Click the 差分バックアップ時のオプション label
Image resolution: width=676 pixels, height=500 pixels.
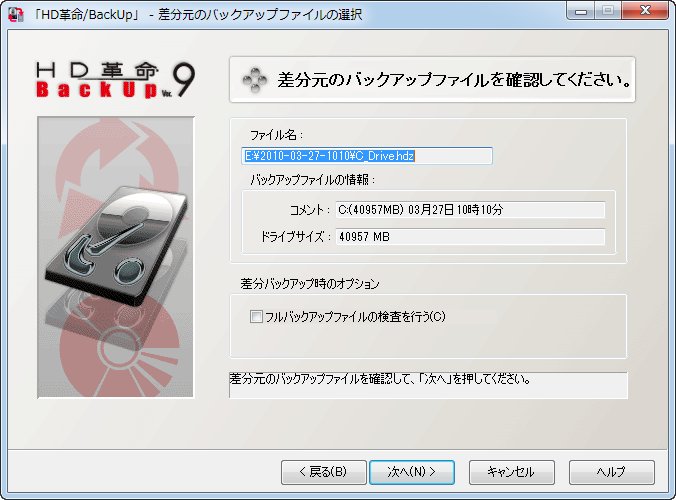click(310, 284)
